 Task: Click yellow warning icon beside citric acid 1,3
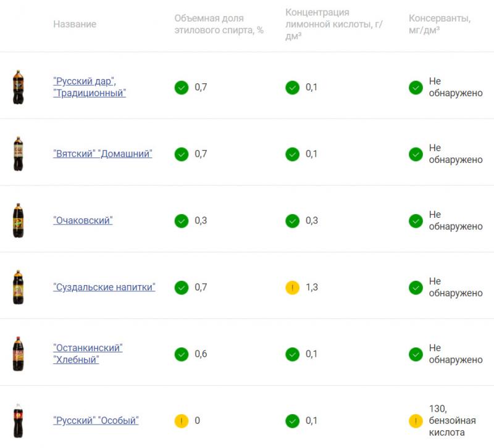tap(292, 288)
